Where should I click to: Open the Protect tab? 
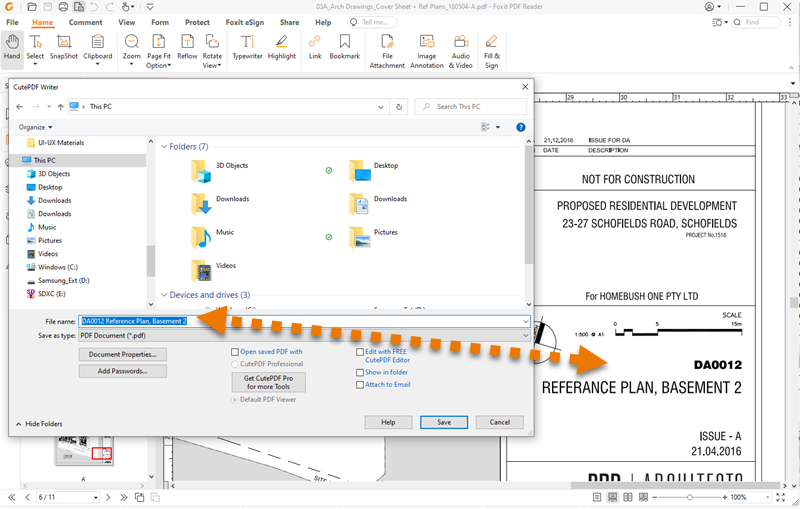197,22
